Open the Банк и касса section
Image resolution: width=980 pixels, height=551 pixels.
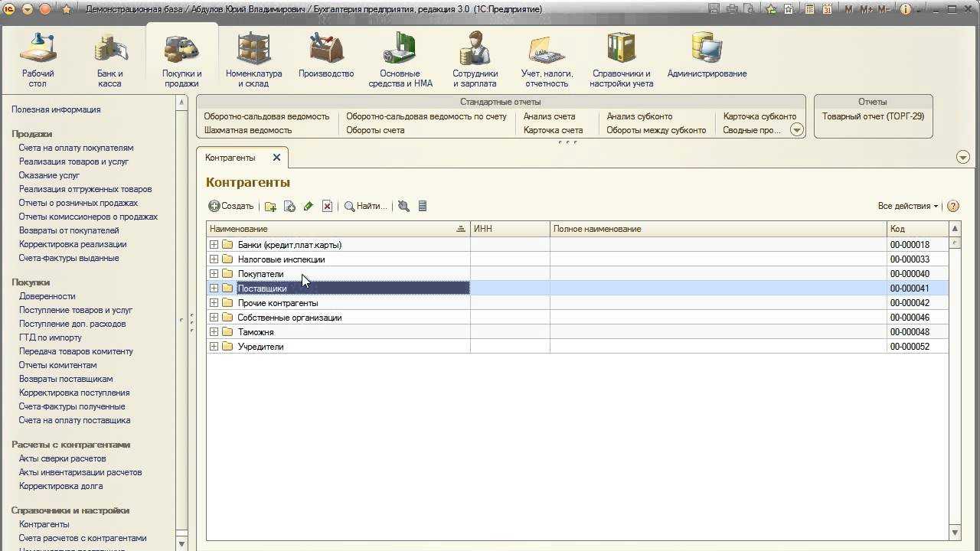tap(109, 60)
